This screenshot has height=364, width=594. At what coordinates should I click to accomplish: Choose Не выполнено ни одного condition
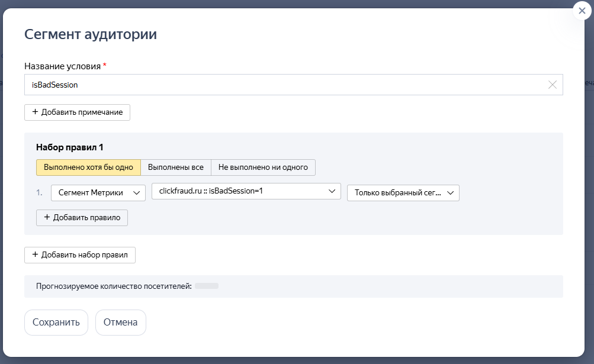[x=263, y=167]
